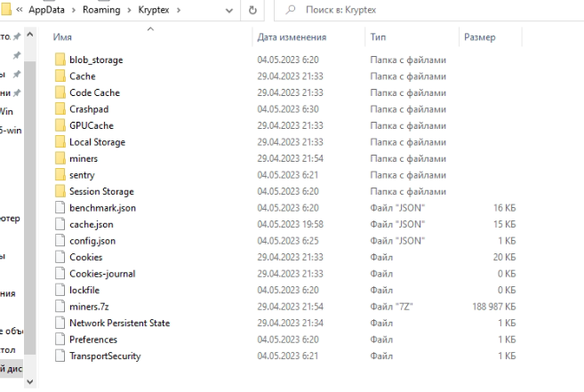Click the date 04.05.2023 19:58

(x=290, y=224)
